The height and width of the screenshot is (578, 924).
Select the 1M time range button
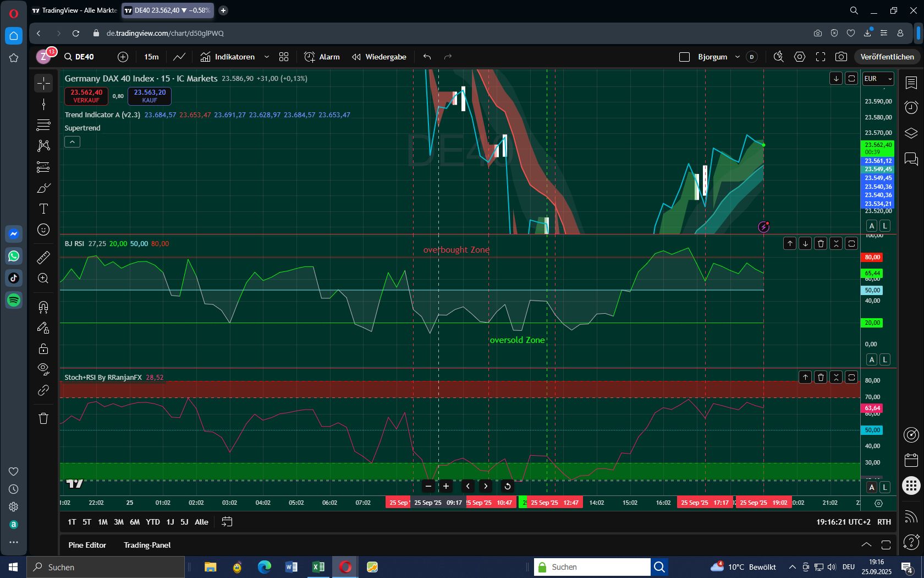[x=102, y=522]
